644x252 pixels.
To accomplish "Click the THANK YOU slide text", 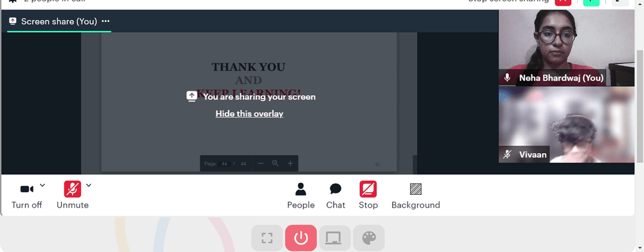I will 249,67.
